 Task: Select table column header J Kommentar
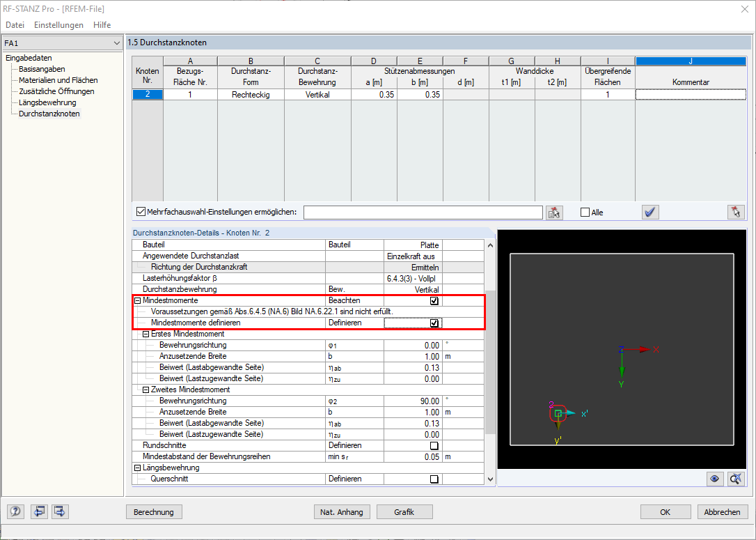(x=690, y=60)
